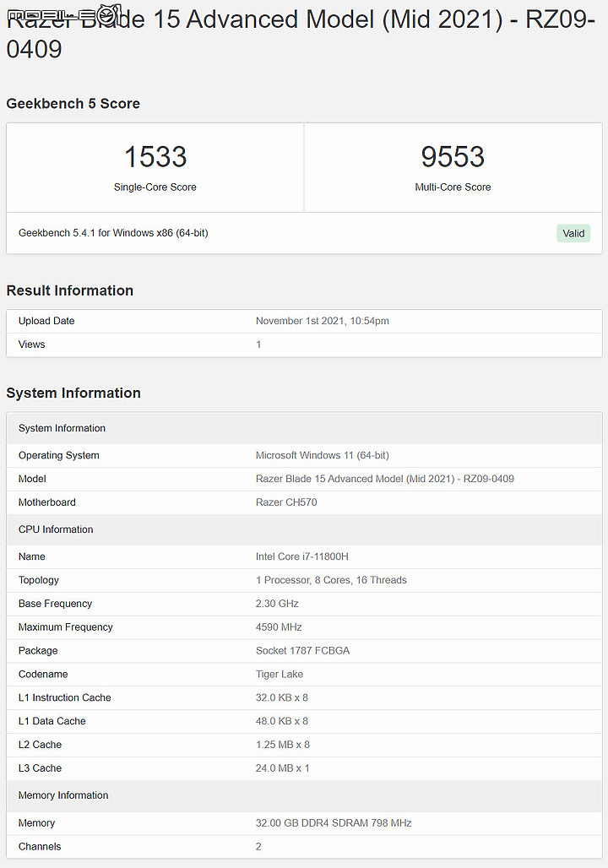Select the multi-core score 9553
Screen dimensions: 608x868
pyautogui.click(x=453, y=157)
